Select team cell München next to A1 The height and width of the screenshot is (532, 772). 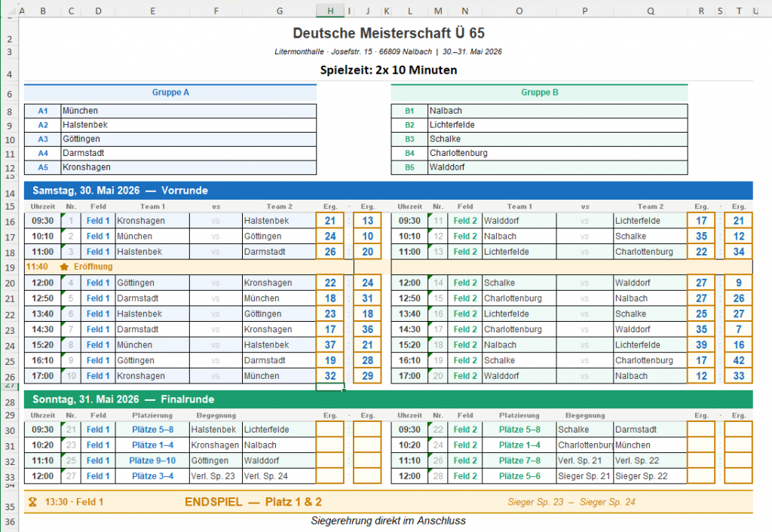pos(188,111)
